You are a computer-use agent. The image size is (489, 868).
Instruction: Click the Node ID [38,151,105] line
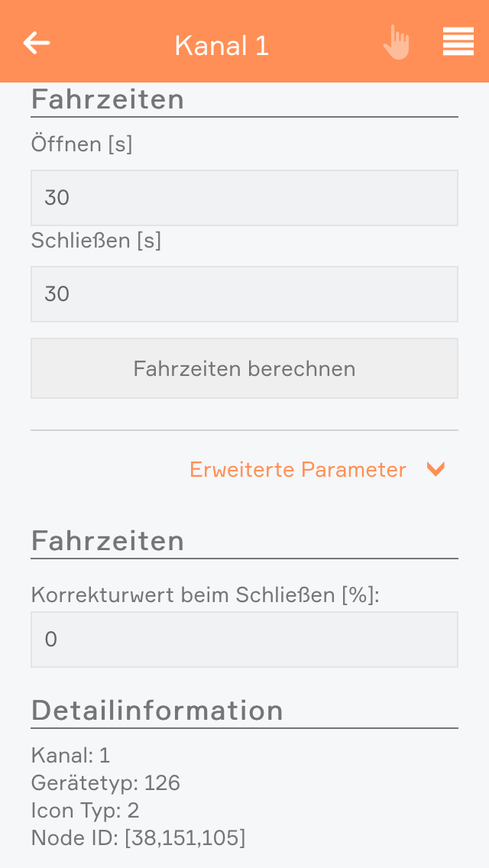[x=138, y=838]
